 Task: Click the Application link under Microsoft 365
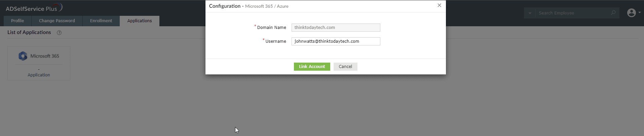tap(39, 75)
